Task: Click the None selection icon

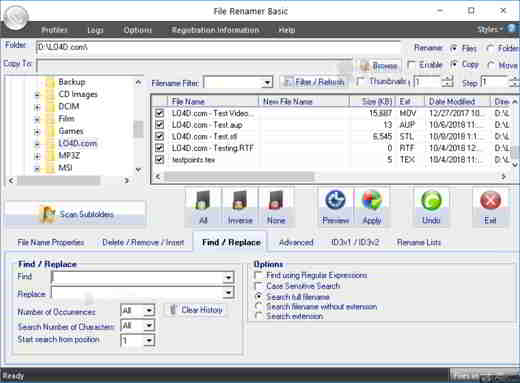Action: (276, 200)
